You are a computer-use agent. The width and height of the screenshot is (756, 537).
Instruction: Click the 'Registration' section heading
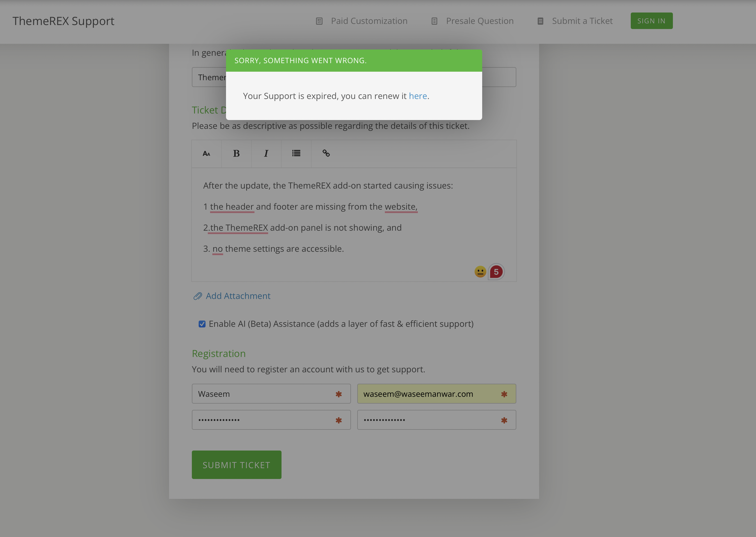219,354
